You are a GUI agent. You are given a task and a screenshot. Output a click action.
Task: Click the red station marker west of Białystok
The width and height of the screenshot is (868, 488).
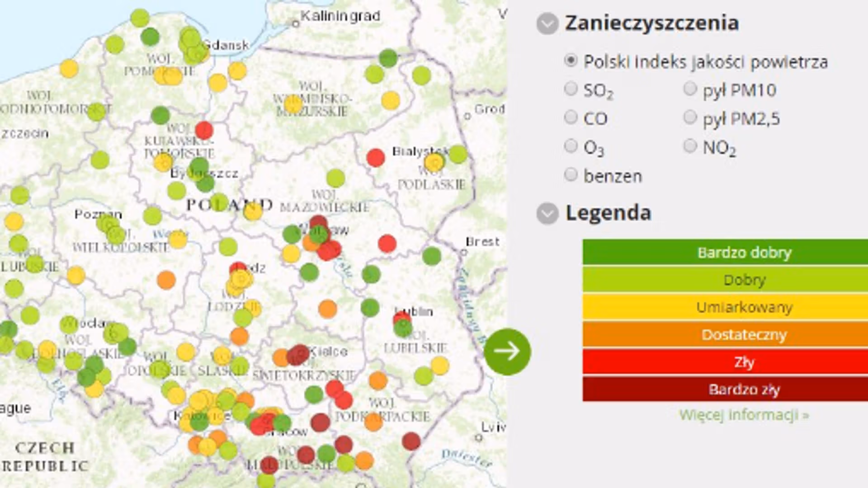(x=375, y=158)
